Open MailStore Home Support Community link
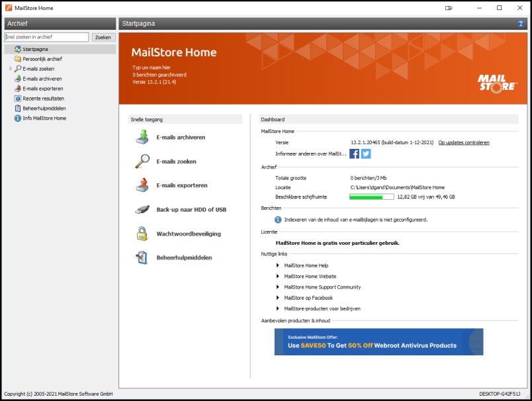532x401 pixels. click(x=322, y=287)
